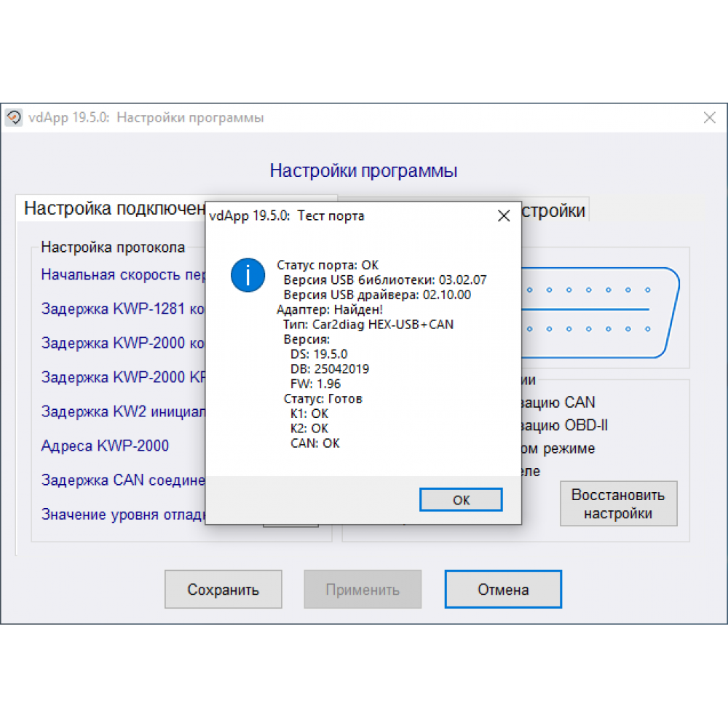Click the blue information icon in the dialog

tap(248, 275)
